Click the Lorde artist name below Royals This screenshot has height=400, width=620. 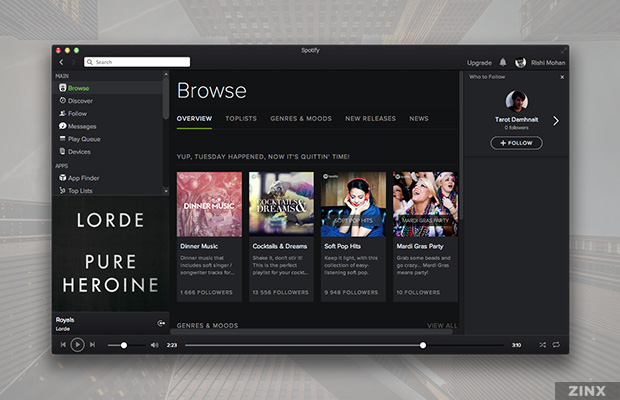coord(62,328)
